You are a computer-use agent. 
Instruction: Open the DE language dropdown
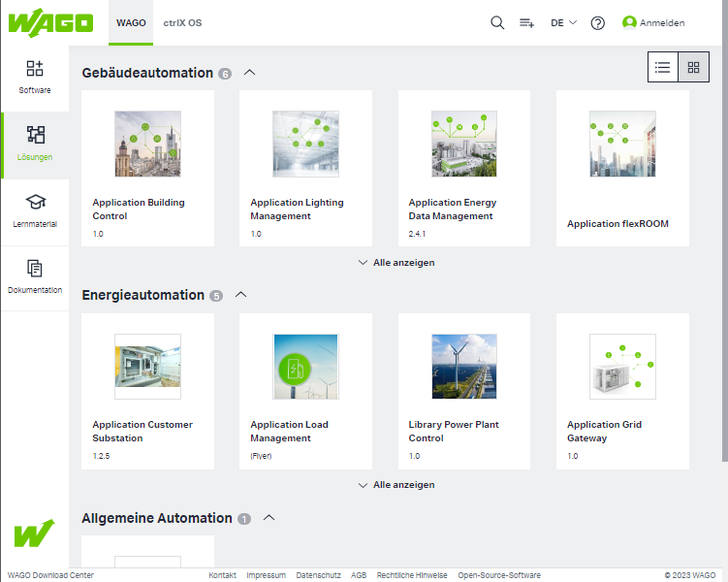[563, 22]
